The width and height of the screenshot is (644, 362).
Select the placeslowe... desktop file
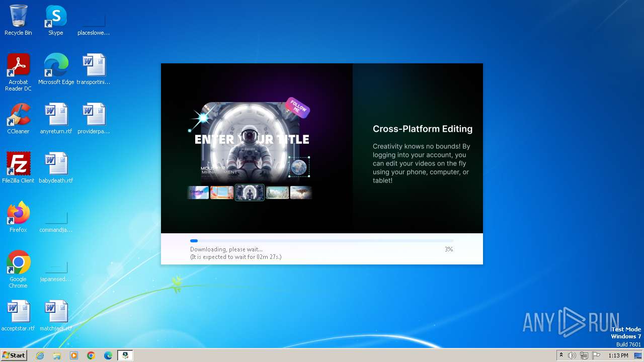[x=94, y=20]
